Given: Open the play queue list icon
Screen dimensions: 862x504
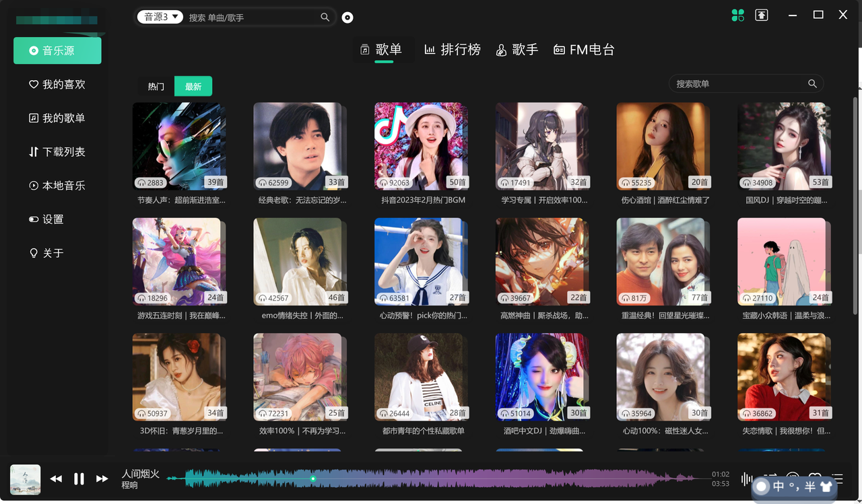Looking at the screenshot, I should click(838, 478).
